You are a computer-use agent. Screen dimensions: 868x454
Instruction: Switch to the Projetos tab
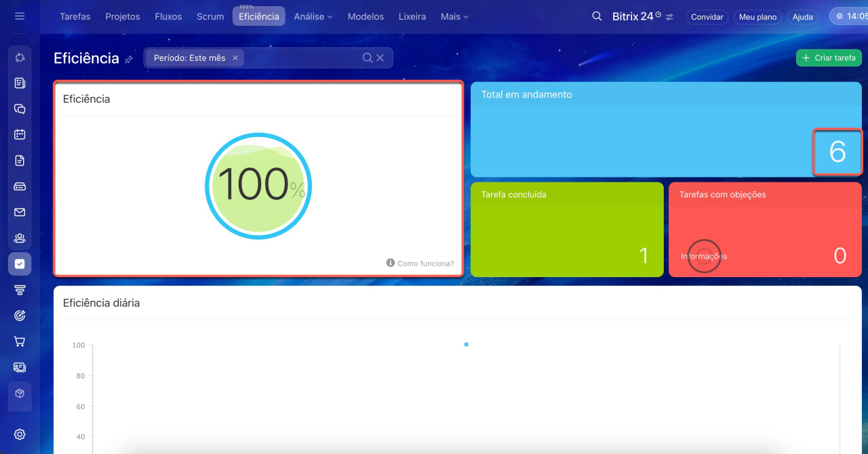tap(123, 16)
